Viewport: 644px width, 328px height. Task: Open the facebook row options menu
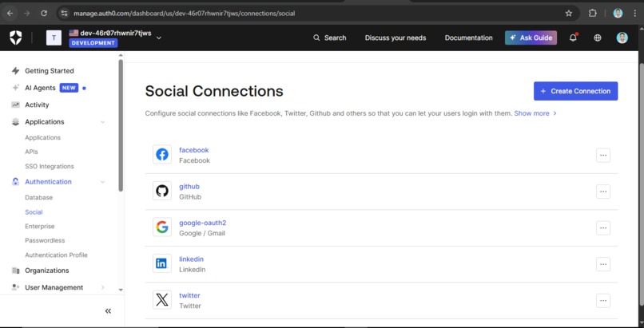(x=603, y=156)
